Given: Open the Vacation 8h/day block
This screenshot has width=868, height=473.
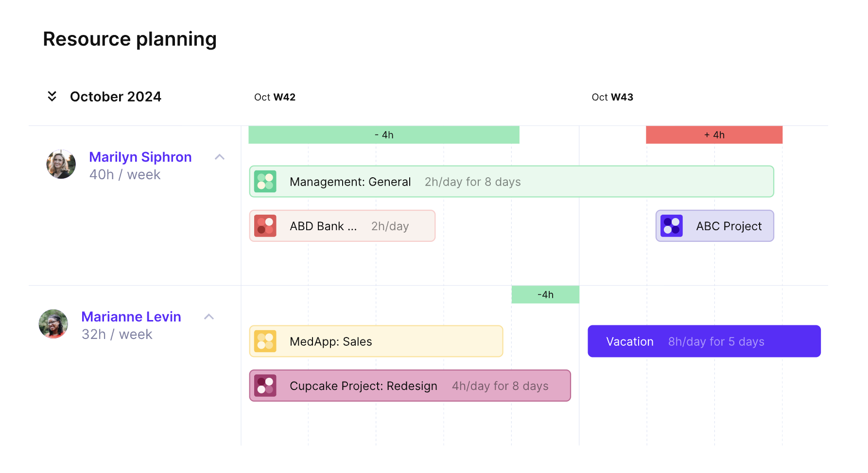Looking at the screenshot, I should coord(704,341).
